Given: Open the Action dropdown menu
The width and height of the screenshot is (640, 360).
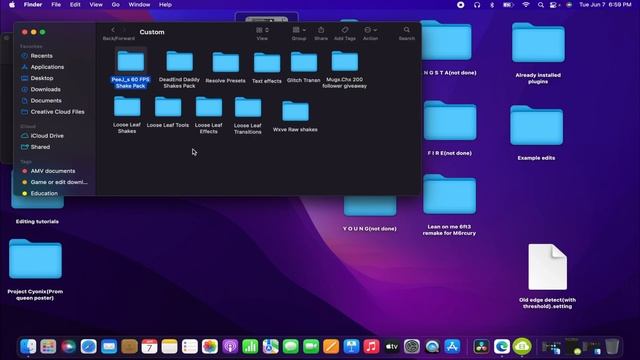Looking at the screenshot, I should point(370,30).
